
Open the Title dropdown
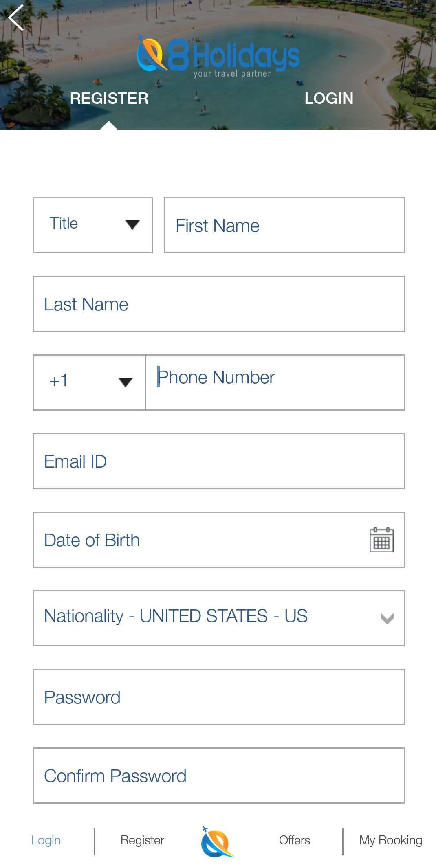[x=93, y=225]
